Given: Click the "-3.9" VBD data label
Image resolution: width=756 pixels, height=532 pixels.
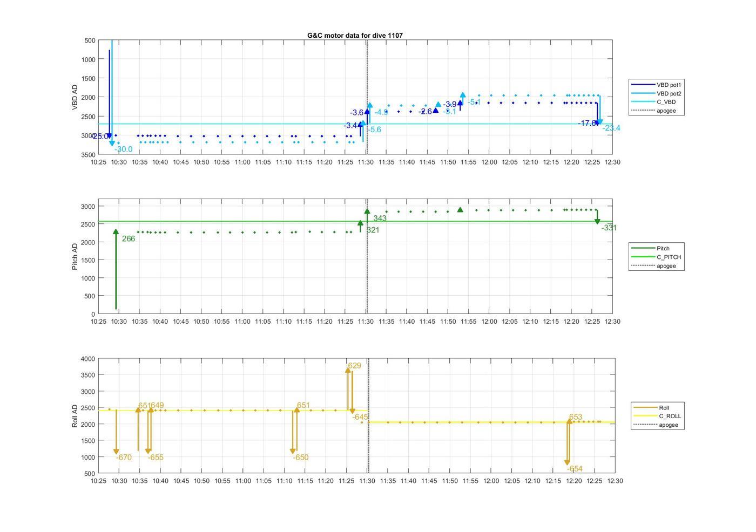Looking at the screenshot, I should point(450,104).
